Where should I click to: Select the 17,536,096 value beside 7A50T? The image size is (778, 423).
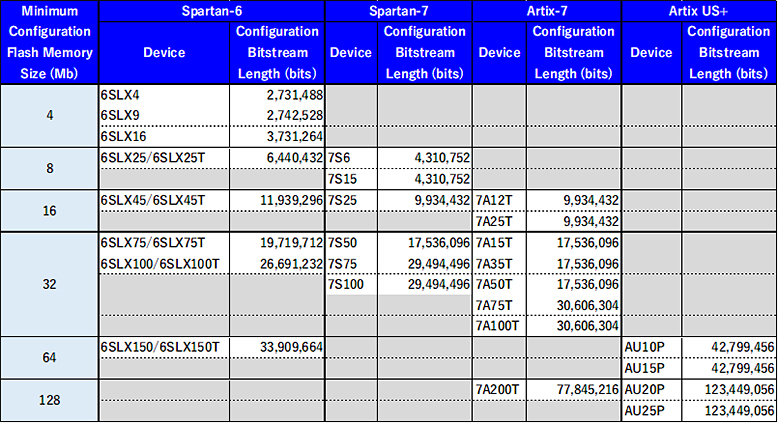pyautogui.click(x=587, y=285)
